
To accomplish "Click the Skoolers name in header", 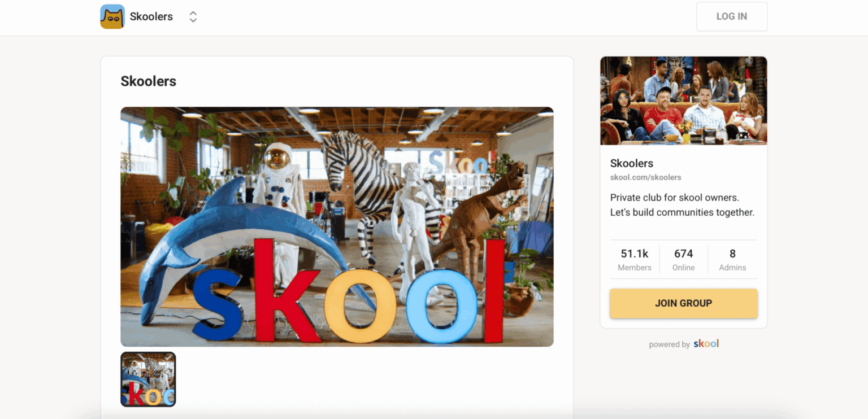I will click(151, 16).
